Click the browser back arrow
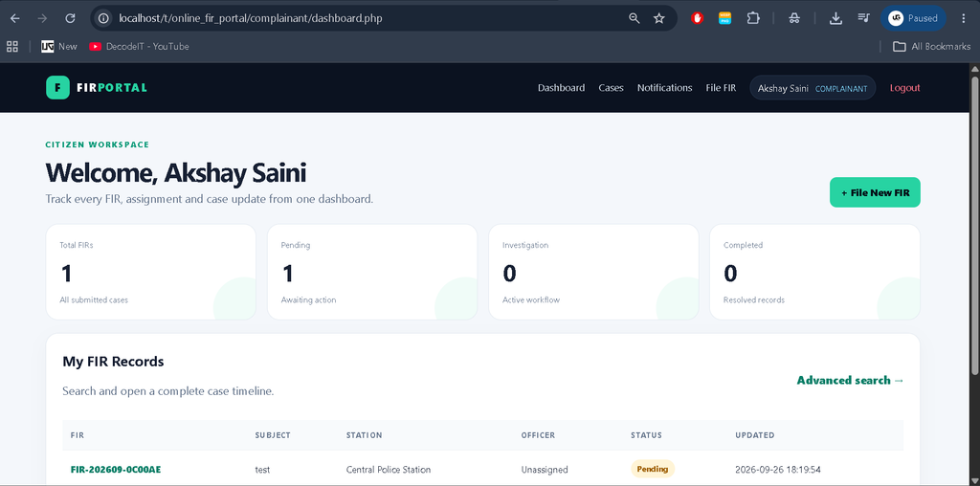Image resolution: width=980 pixels, height=486 pixels. (15, 18)
